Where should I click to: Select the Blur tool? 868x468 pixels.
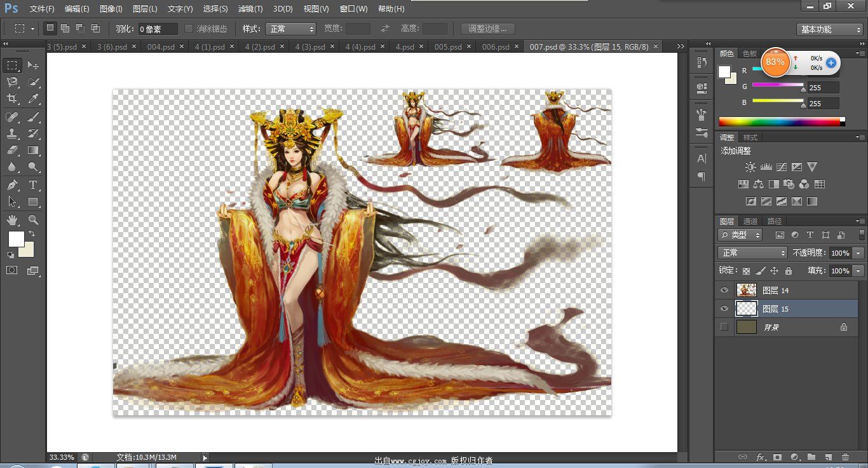(x=12, y=167)
